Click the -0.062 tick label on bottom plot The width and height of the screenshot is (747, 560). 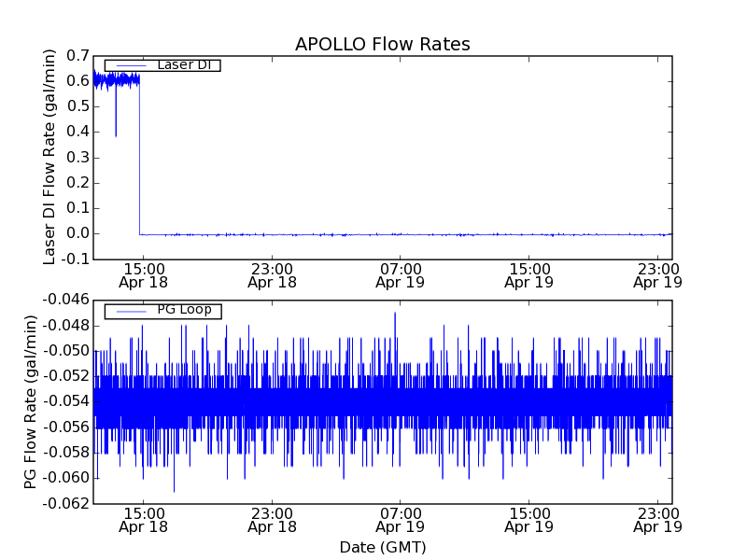(65, 503)
